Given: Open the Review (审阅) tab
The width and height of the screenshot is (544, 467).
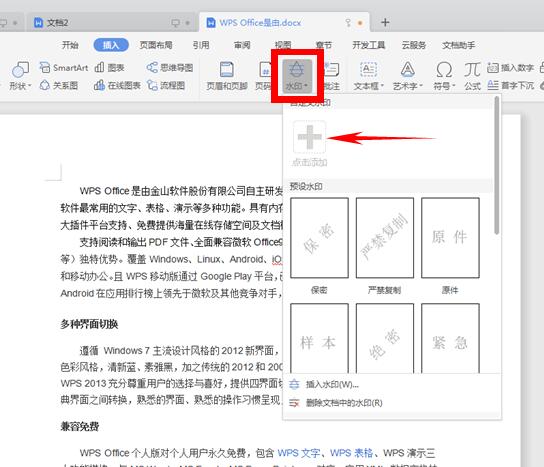Looking at the screenshot, I should pyautogui.click(x=242, y=45).
